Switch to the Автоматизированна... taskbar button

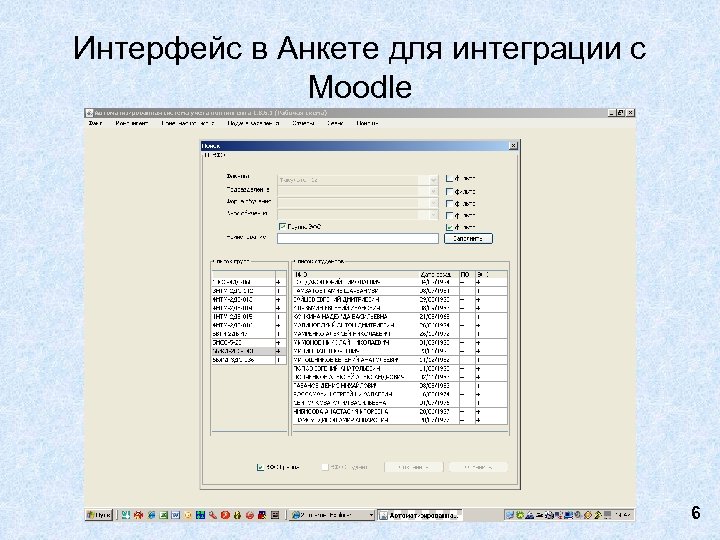[x=420, y=515]
